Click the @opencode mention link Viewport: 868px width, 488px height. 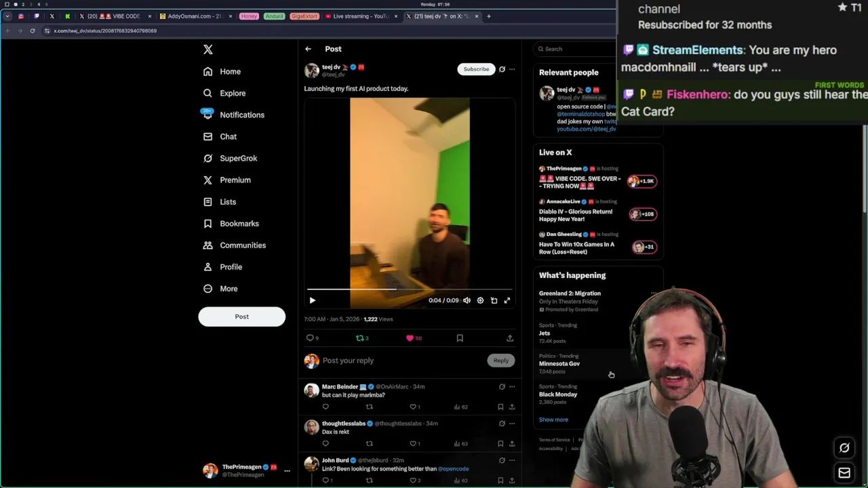[454, 468]
